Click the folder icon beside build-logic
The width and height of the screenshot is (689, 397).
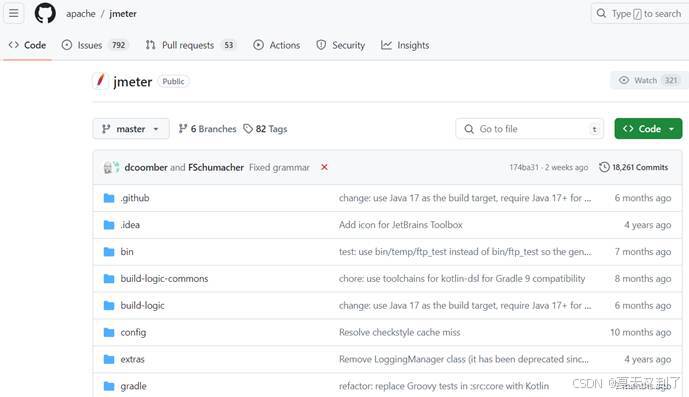pyautogui.click(x=109, y=306)
